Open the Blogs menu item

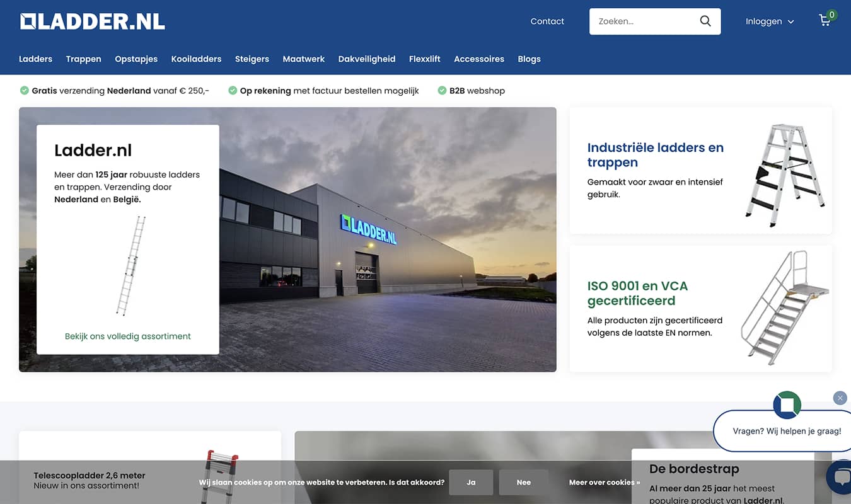pos(530,59)
